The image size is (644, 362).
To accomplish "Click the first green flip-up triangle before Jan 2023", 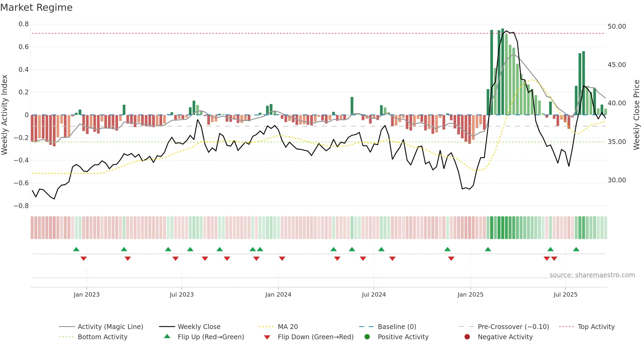I will click(76, 249).
